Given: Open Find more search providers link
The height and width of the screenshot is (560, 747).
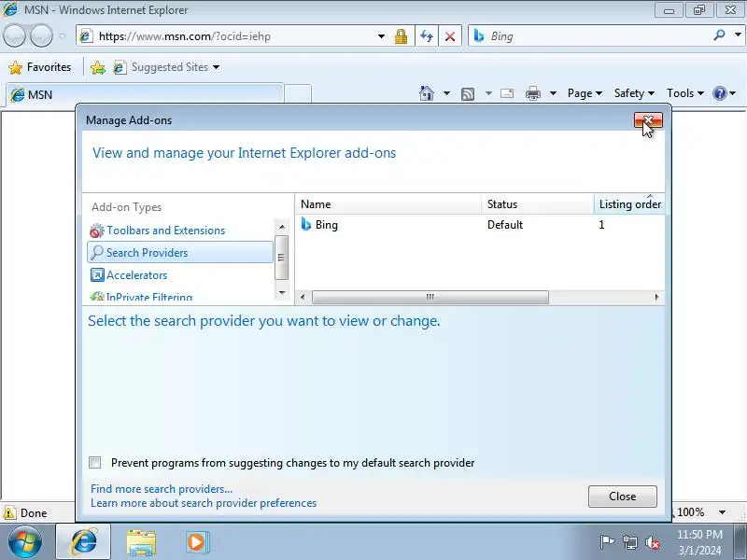Looking at the screenshot, I should [x=162, y=489].
